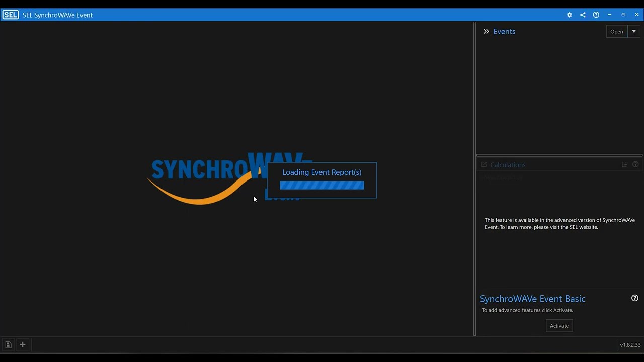Open help from title bar question icon

click(x=596, y=15)
